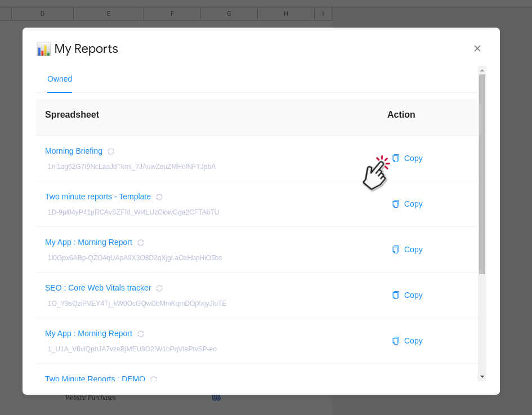
Task: Refresh icon next to Morning Briefing
Action: coord(111,151)
